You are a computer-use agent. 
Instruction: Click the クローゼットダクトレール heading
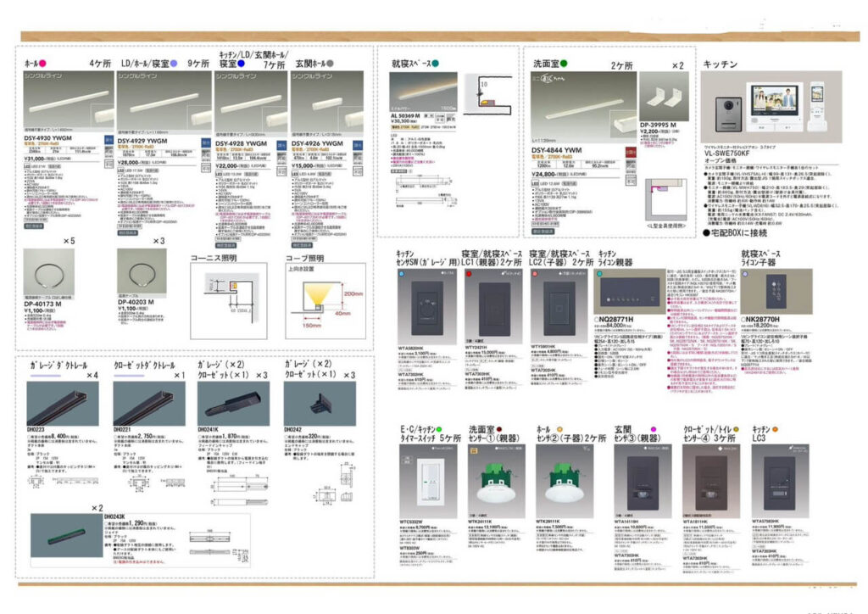(144, 366)
